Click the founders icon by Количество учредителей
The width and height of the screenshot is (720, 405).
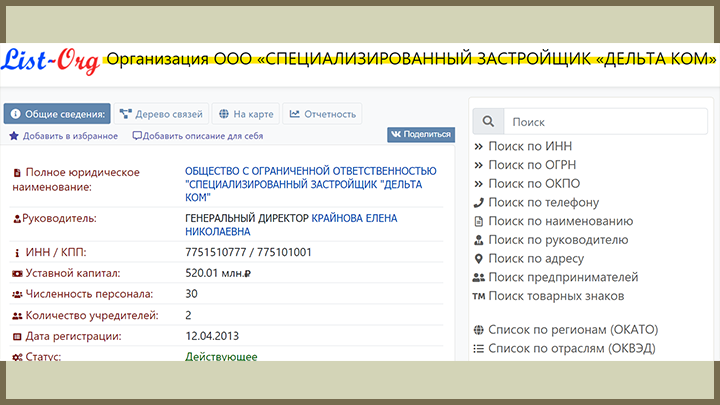tap(17, 316)
